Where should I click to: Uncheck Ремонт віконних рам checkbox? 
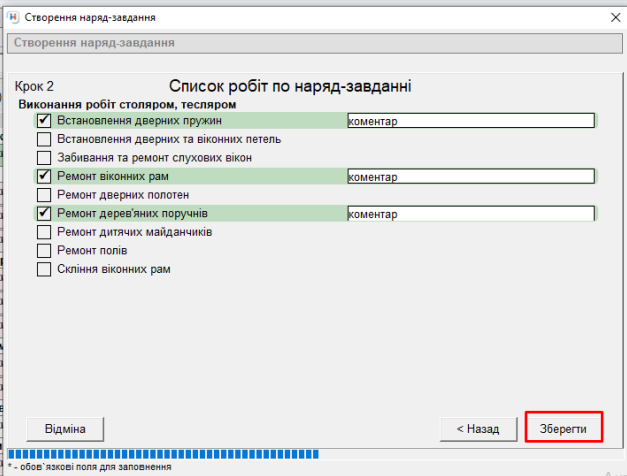[x=44, y=177]
